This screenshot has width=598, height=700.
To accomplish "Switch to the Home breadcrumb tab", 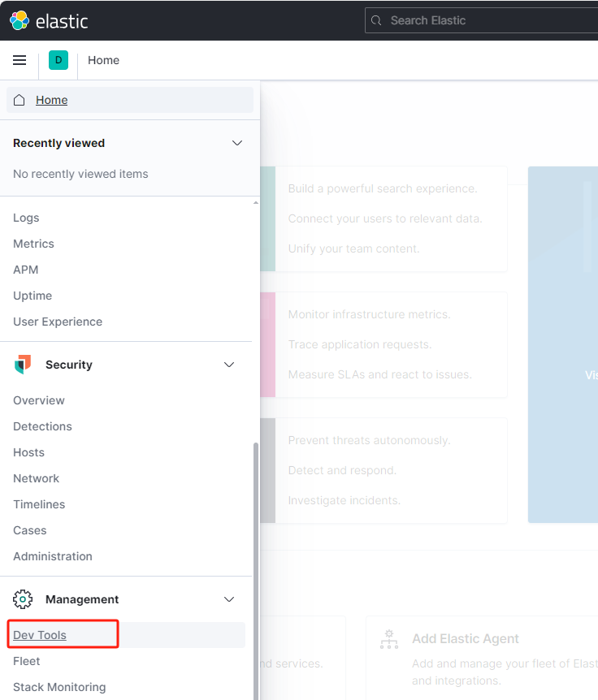I will 103,60.
